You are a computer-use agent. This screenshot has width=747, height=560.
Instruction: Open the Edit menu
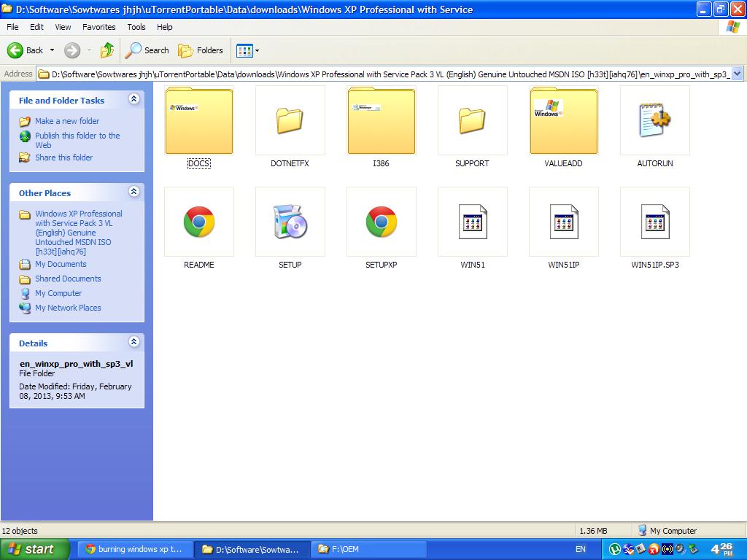click(x=36, y=27)
